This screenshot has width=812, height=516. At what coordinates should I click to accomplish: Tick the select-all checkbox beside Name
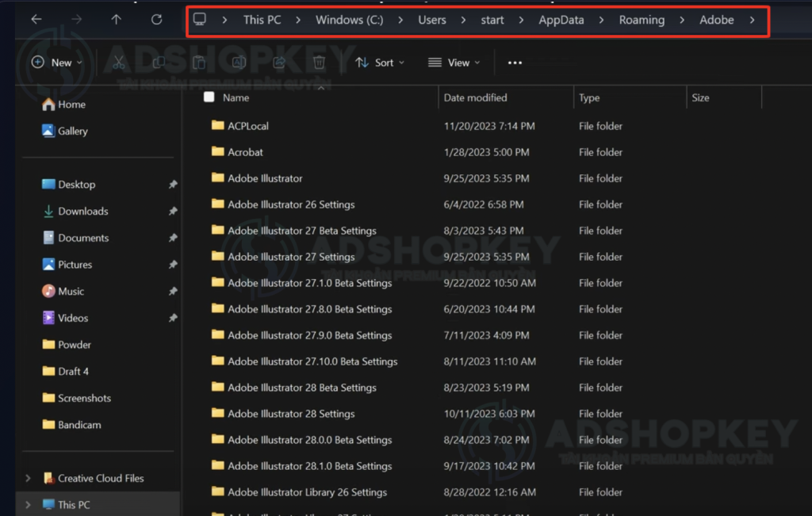click(209, 97)
